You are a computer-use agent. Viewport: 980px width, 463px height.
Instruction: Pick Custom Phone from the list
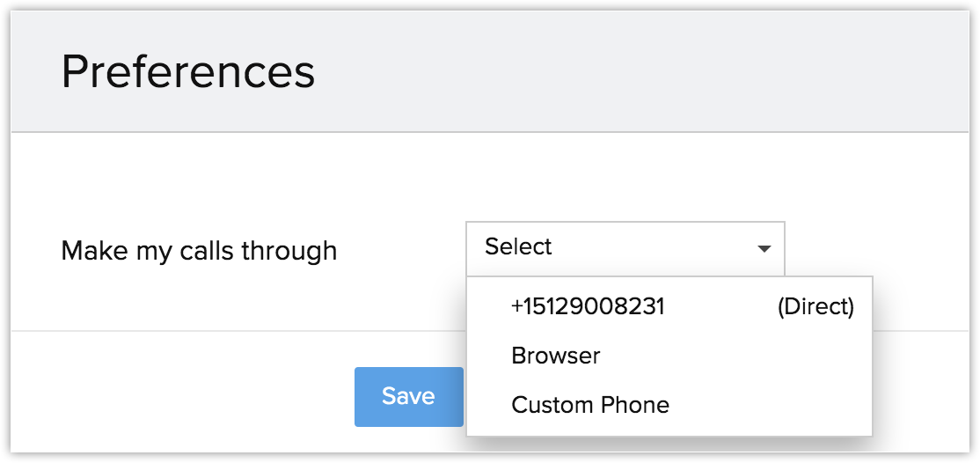click(x=590, y=405)
